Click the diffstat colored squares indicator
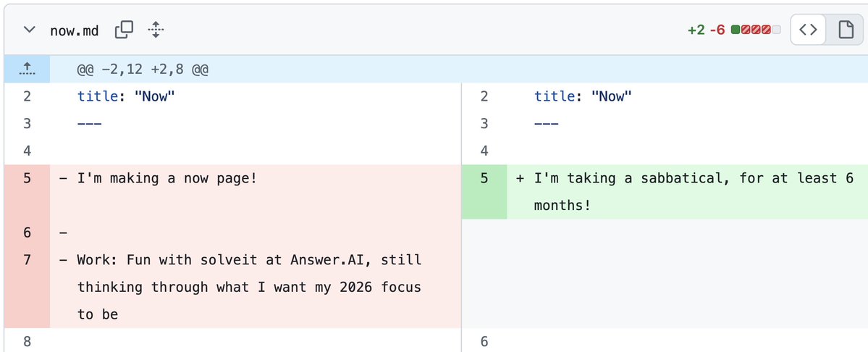 (x=756, y=30)
